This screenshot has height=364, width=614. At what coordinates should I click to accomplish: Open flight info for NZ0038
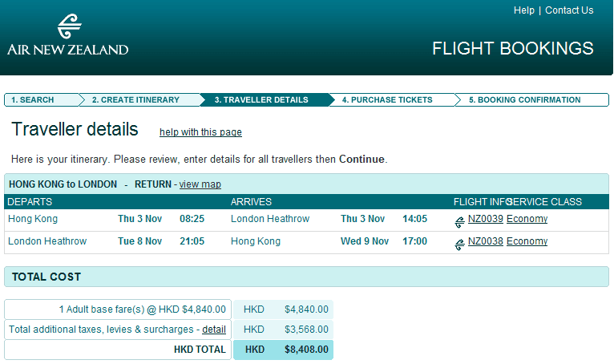(485, 241)
